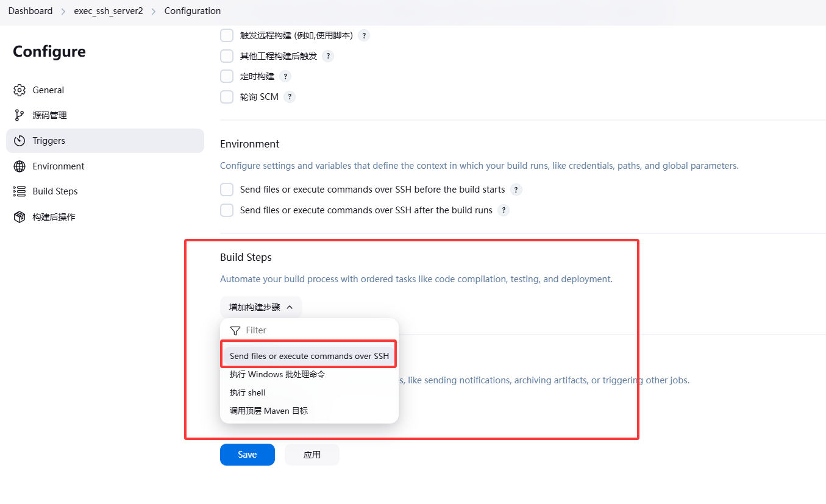This screenshot has width=826, height=504.
Task: Click the source management branch icon
Action: coord(20,115)
